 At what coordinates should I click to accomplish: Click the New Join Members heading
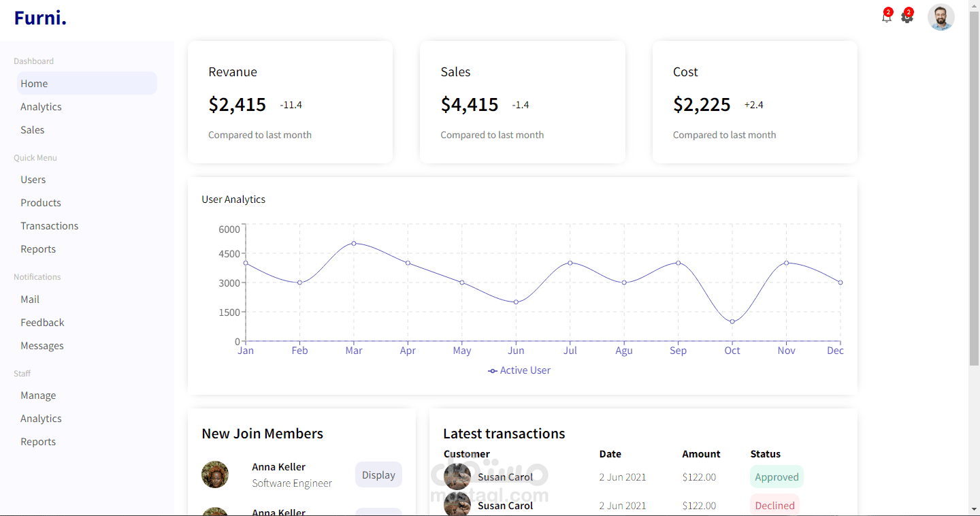click(262, 434)
